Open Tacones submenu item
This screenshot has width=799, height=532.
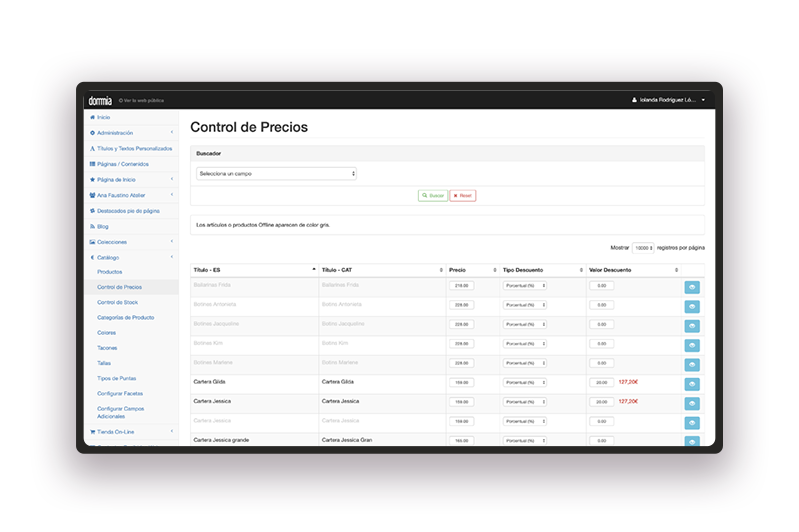[107, 348]
